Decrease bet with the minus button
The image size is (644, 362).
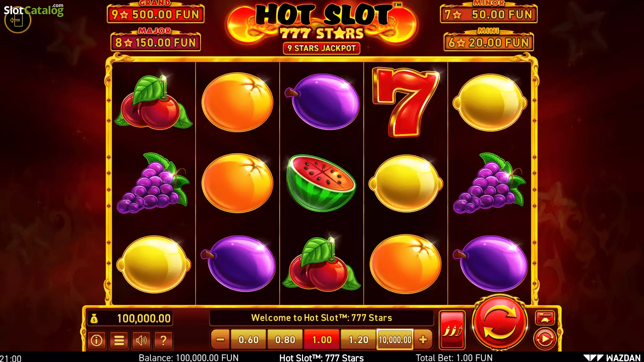coord(220,339)
